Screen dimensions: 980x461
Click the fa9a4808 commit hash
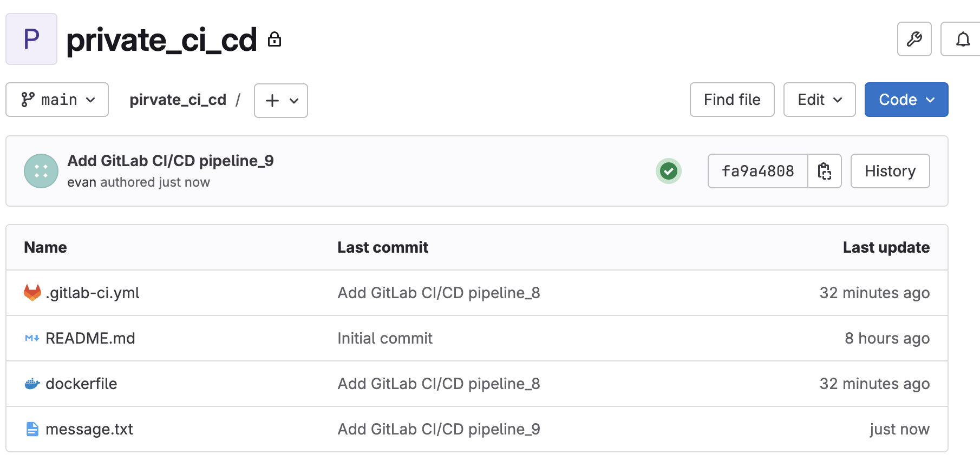(x=757, y=171)
